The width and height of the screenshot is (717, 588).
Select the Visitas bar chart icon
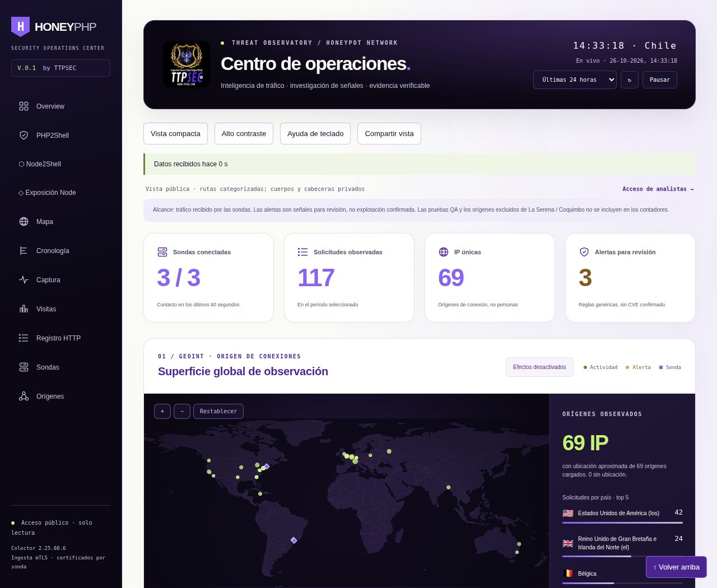pyautogui.click(x=24, y=309)
